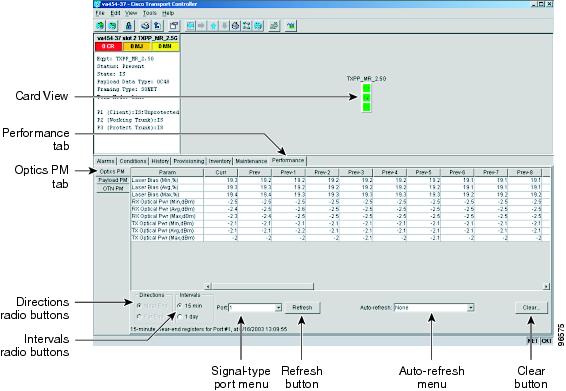Click the last green toolbar icon
Screen dimensions: 566x391
291,26
